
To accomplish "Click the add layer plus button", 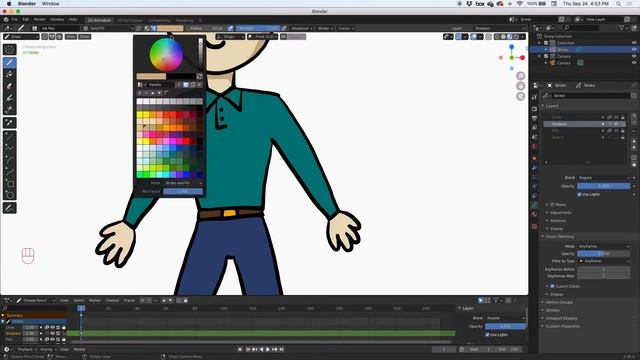I will point(634,117).
